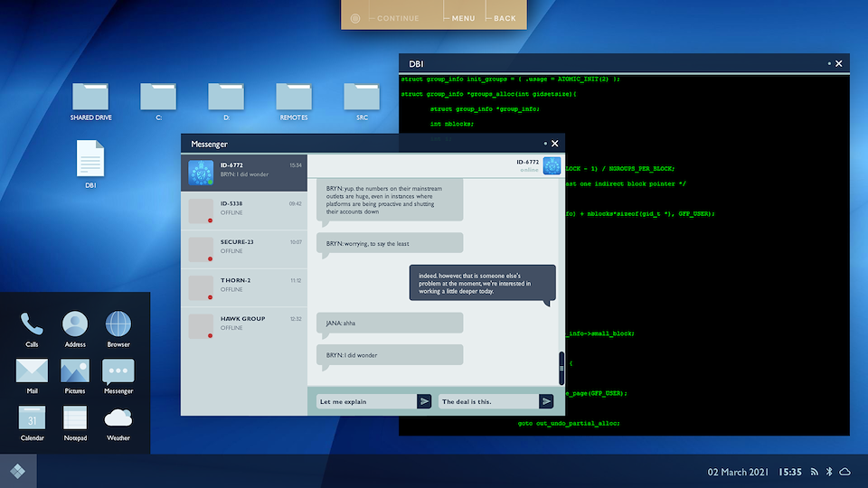868x488 pixels.
Task: Grab the Messenger chat scrollbar handle
Action: pyautogui.click(x=561, y=361)
